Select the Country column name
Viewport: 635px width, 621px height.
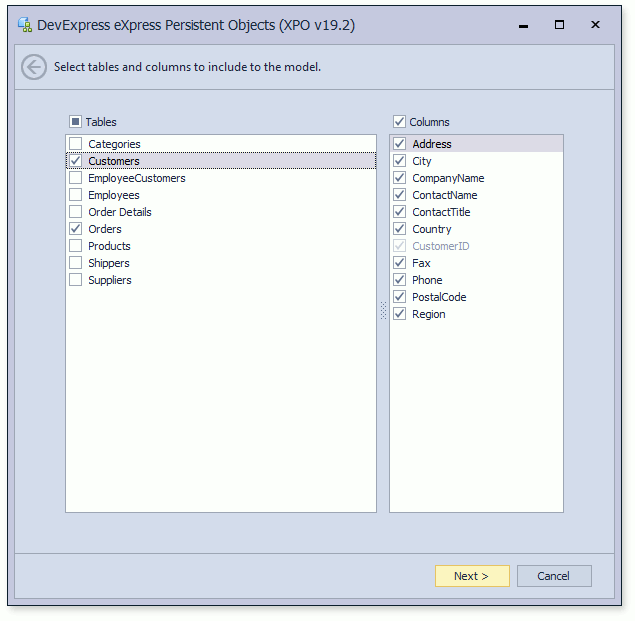pos(432,229)
